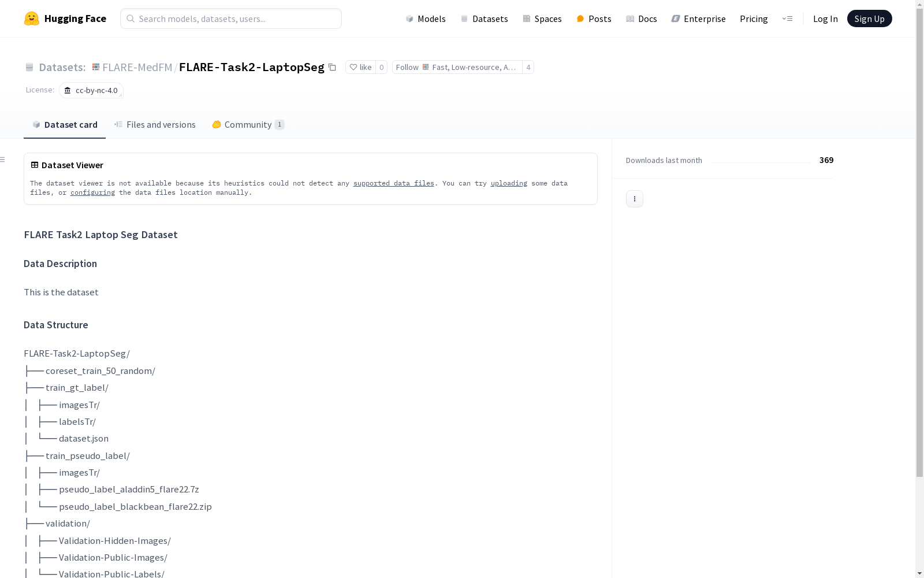
Task: Click the FLARE-MedFM organization avatar icon
Action: click(x=96, y=67)
